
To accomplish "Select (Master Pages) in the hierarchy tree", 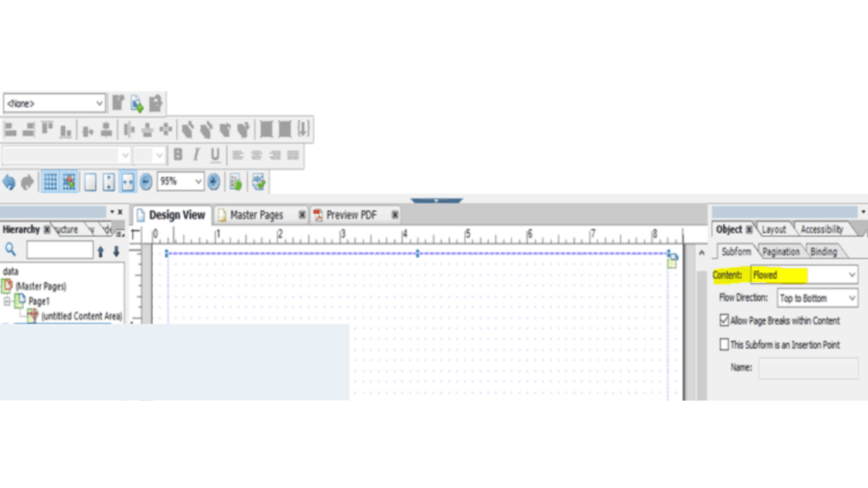I will point(41,286).
